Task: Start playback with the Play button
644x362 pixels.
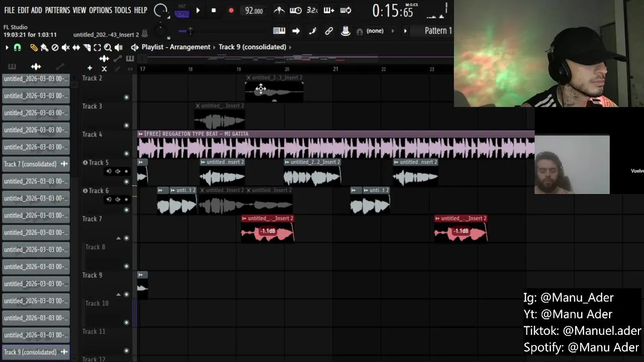Action: [x=198, y=10]
